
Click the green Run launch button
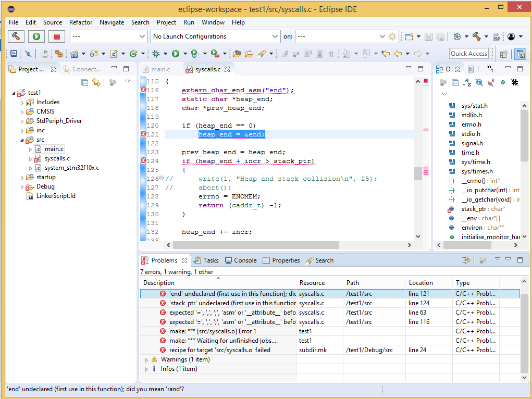pos(36,36)
